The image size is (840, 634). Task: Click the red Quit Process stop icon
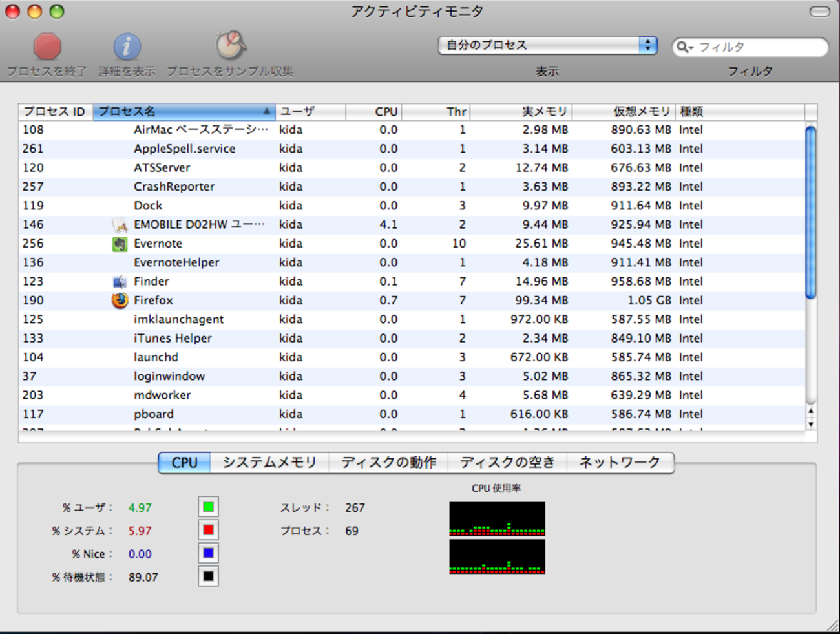coord(47,47)
